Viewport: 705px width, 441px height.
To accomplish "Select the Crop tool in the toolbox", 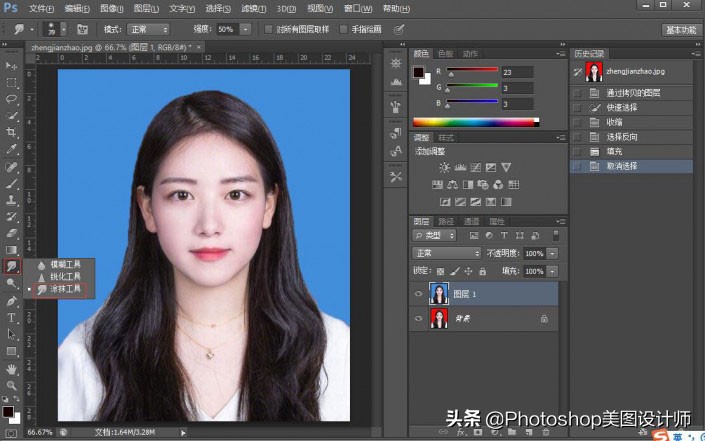I will tap(12, 132).
